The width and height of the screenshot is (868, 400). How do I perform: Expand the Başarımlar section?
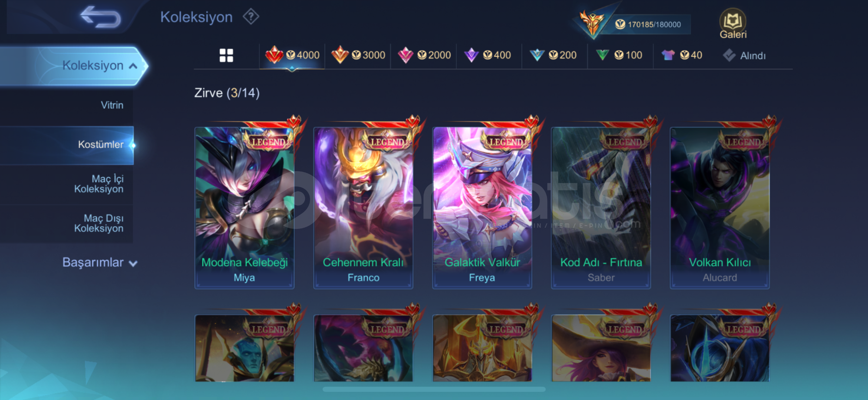[x=100, y=263]
